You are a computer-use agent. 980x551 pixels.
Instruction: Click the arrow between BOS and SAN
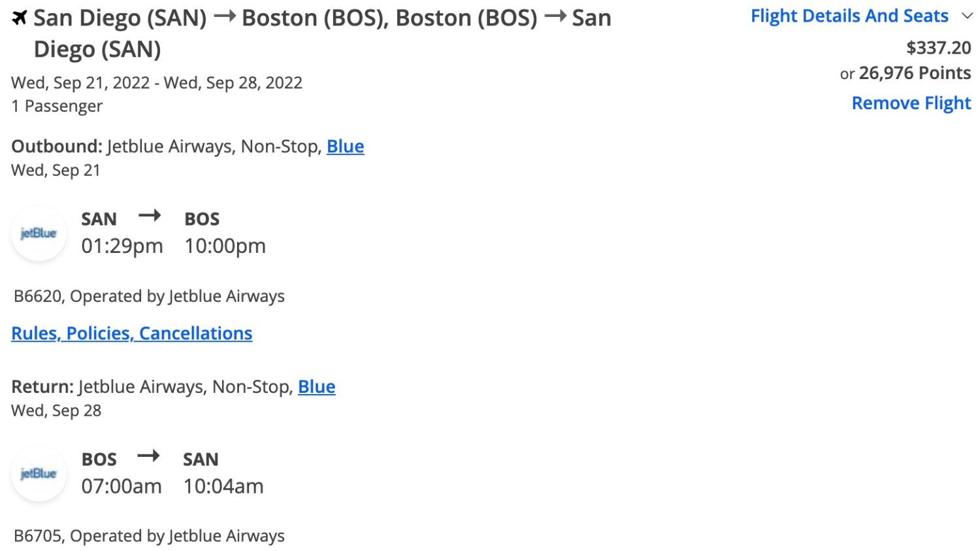click(x=149, y=456)
